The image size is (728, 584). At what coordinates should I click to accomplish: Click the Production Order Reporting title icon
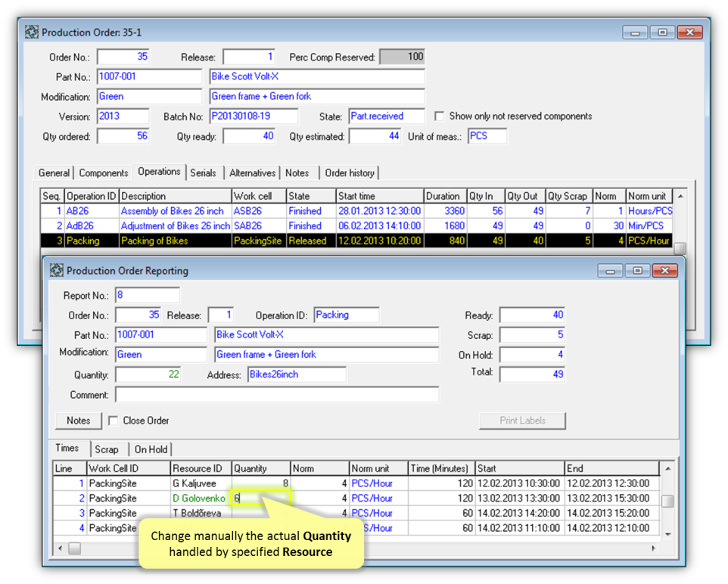57,270
